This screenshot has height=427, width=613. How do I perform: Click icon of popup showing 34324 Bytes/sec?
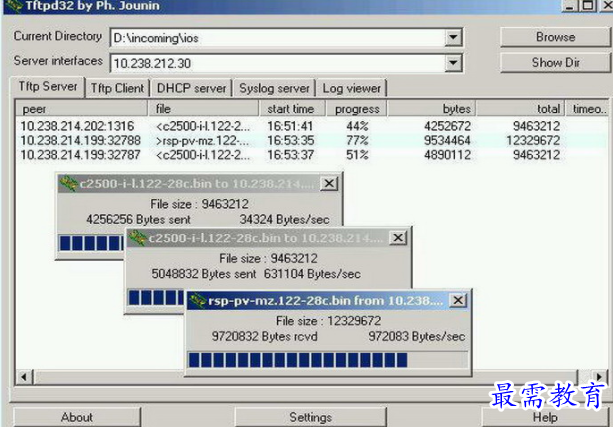[x=68, y=183]
